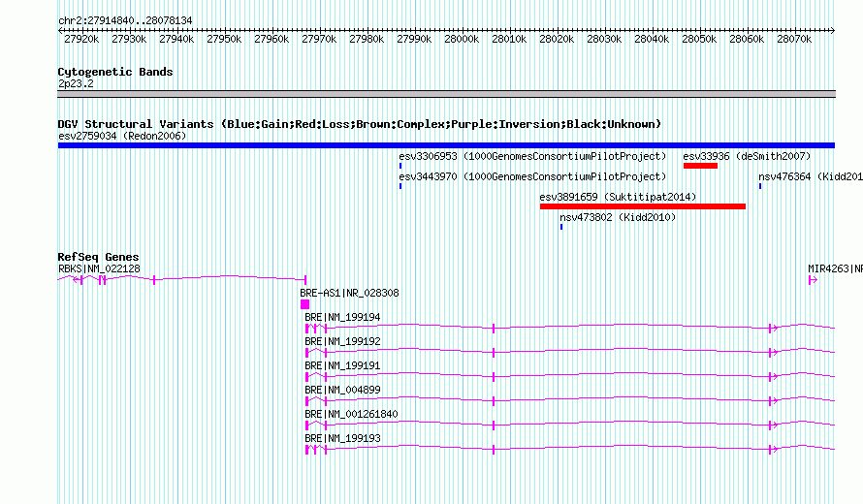Click the esv2759034 blue gain variant bar

446,145
